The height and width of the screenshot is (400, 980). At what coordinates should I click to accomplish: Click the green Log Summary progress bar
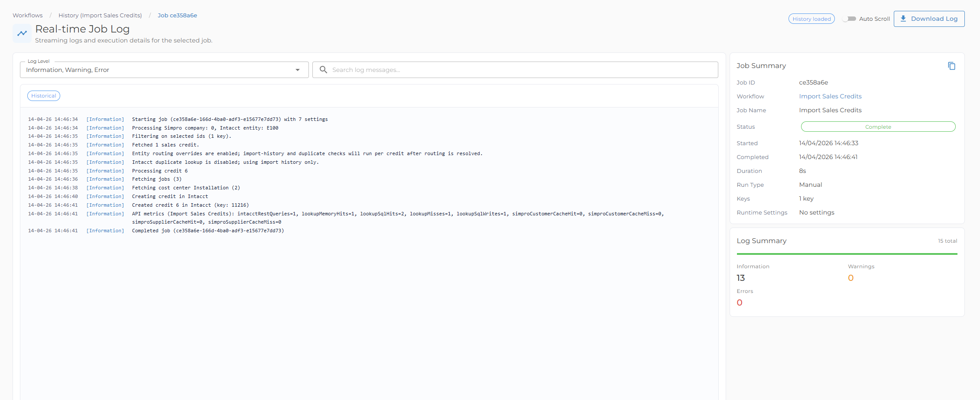click(x=847, y=254)
